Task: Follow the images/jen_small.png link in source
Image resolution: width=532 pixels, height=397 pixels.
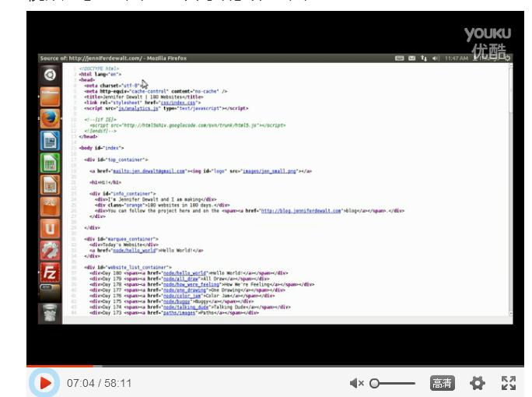Action: (x=270, y=171)
